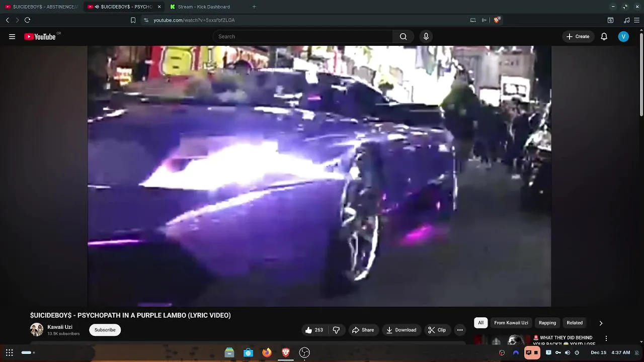Click the key tray icon

tap(558, 352)
